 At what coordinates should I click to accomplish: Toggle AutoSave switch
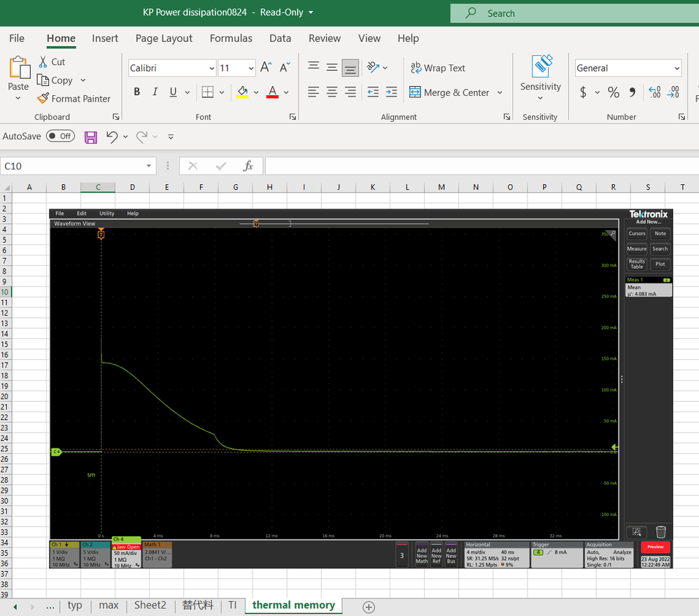60,136
